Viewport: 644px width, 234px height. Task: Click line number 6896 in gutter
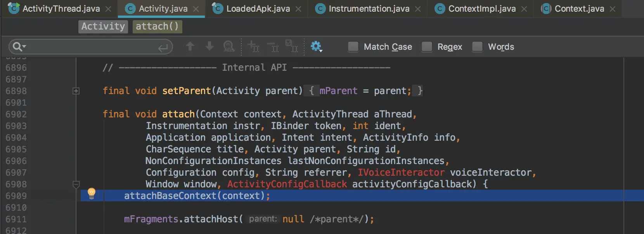(16, 68)
